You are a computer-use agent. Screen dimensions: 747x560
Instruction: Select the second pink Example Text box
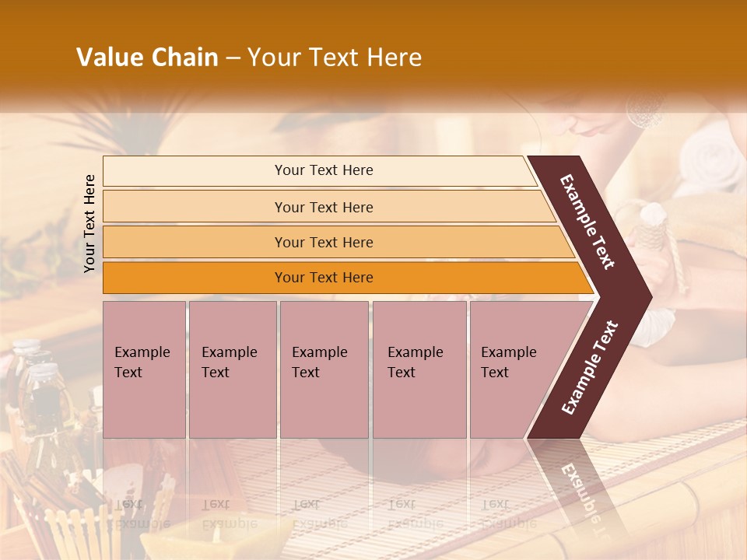(233, 369)
